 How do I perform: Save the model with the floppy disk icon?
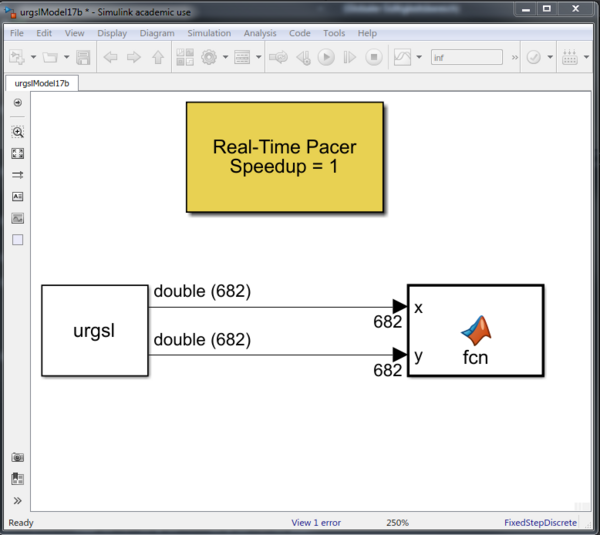click(83, 57)
